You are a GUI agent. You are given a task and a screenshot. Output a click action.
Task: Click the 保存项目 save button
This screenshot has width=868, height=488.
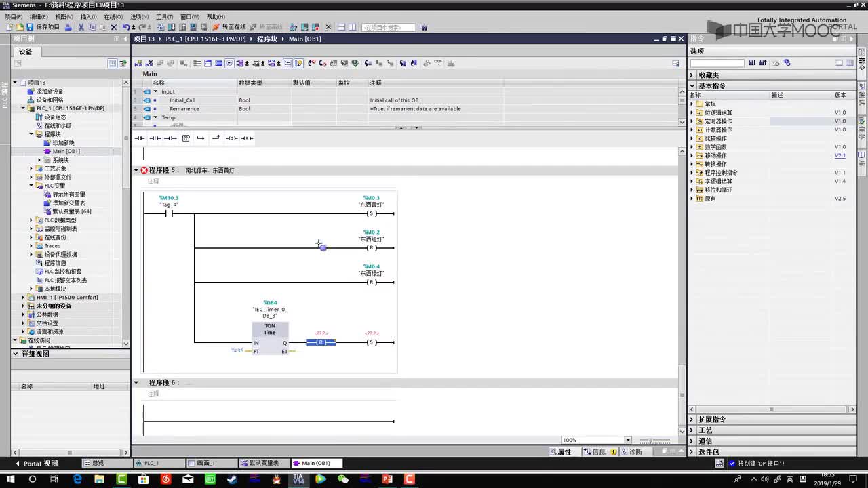43,27
